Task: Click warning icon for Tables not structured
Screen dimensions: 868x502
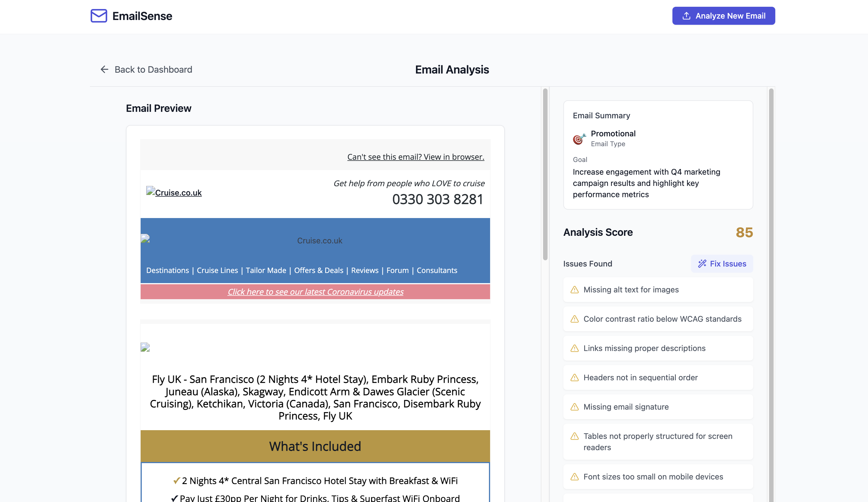Action: 575,436
